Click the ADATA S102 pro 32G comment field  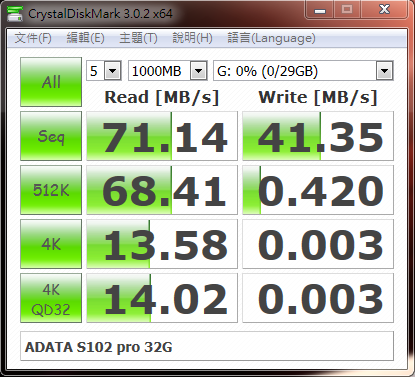click(207, 346)
